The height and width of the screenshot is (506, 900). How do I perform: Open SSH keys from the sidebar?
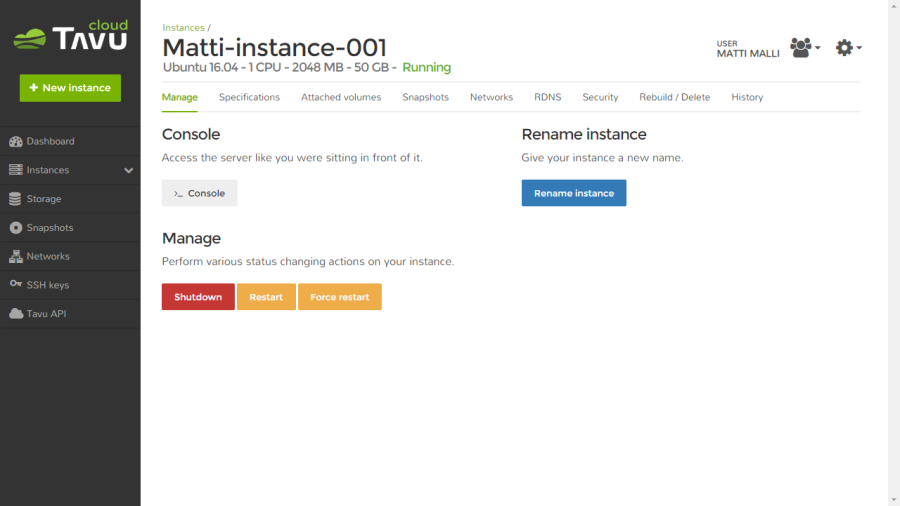click(x=70, y=285)
